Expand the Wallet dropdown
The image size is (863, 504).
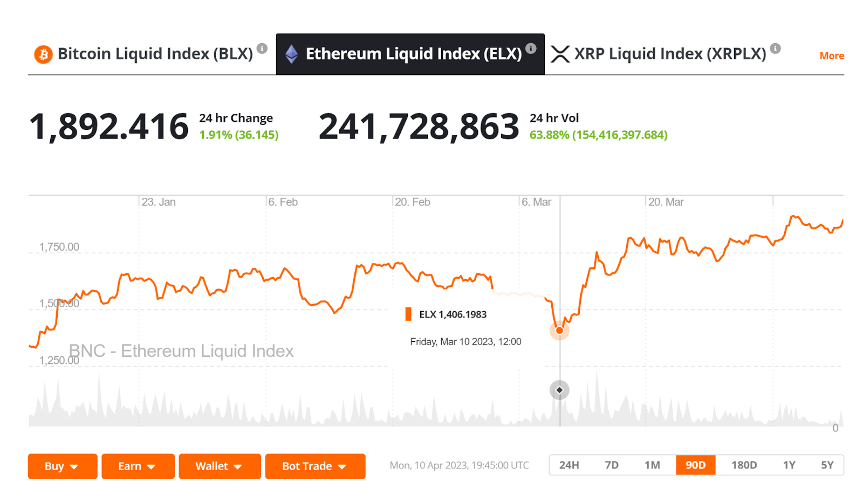pos(220,466)
